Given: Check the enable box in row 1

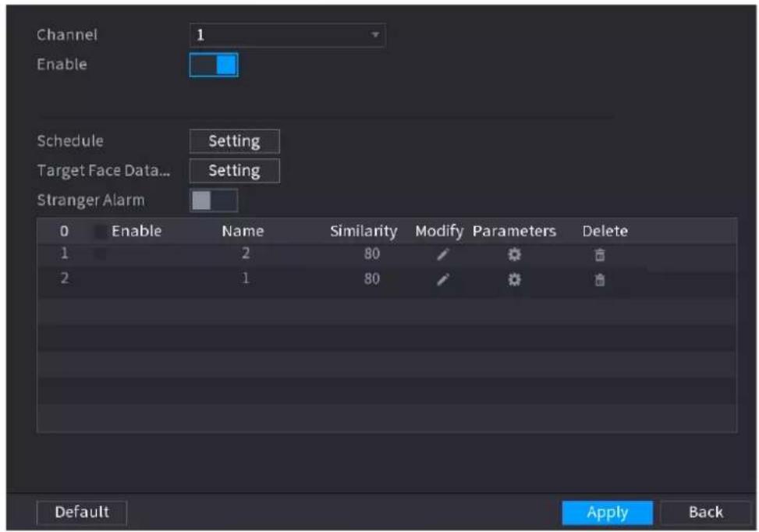Looking at the screenshot, I should [x=100, y=254].
